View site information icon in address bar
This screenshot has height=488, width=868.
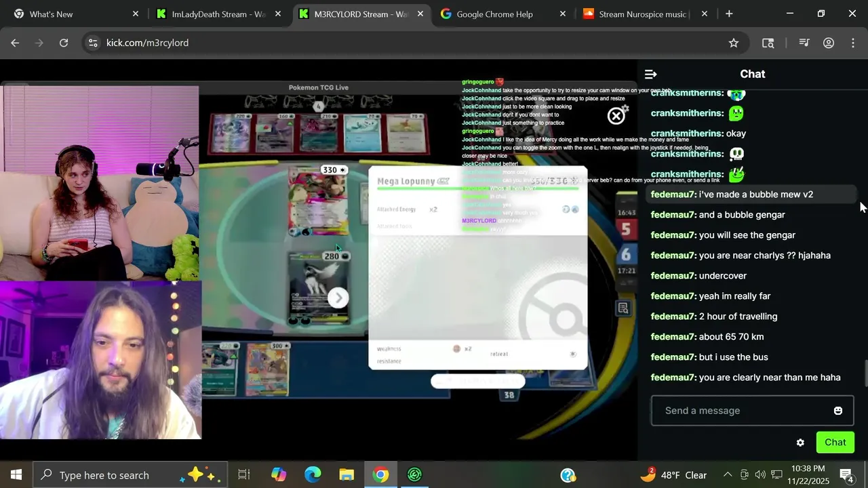tap(93, 43)
